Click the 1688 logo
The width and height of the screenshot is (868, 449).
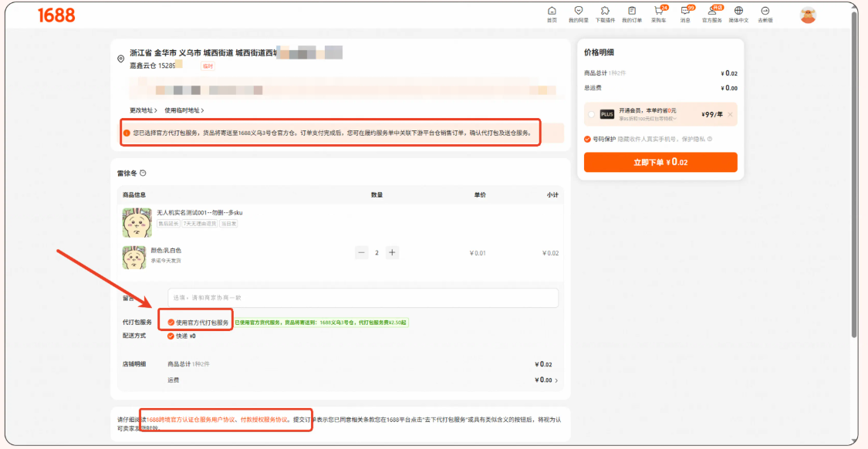tap(56, 15)
